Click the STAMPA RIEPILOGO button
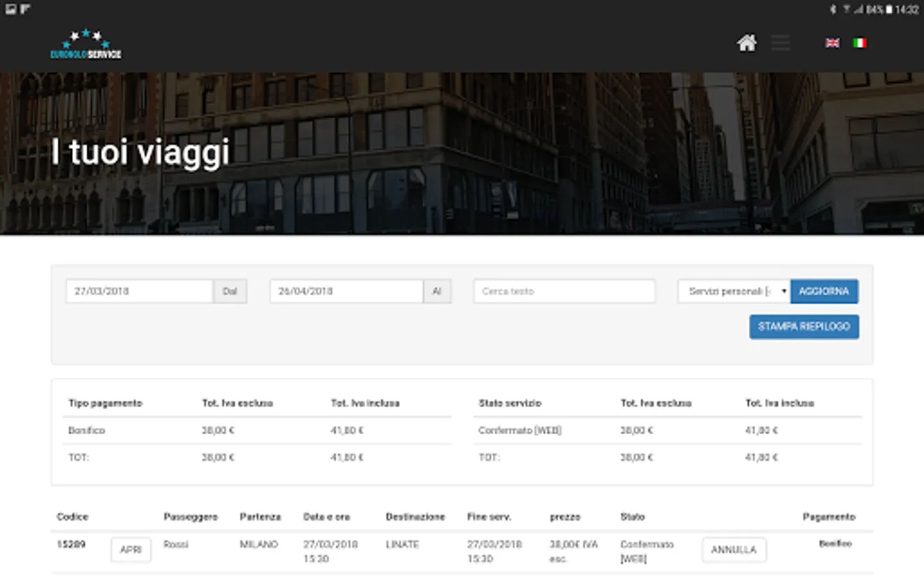The width and height of the screenshot is (924, 578). pyautogui.click(x=804, y=326)
